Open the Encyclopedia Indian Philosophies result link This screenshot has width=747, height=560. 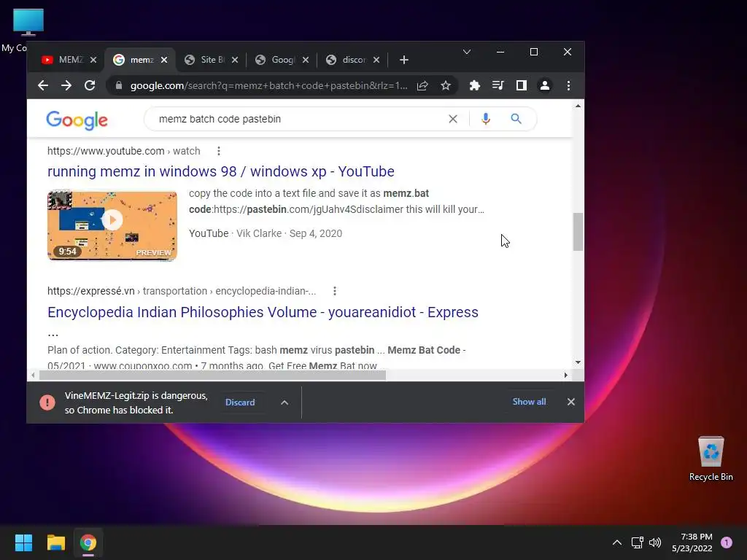pos(263,312)
